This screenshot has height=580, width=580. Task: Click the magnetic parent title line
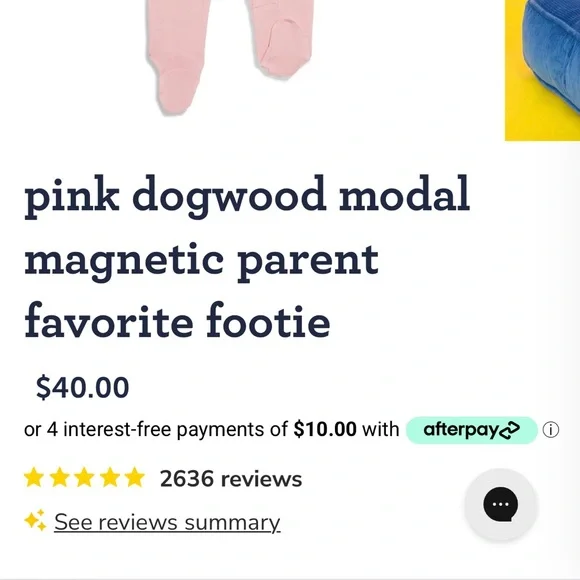[x=202, y=262]
